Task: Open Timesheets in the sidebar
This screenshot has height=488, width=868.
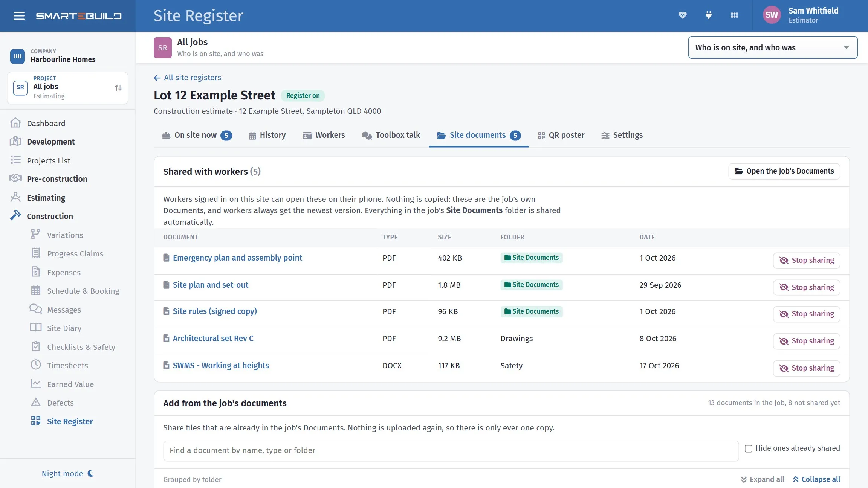Action: click(67, 365)
